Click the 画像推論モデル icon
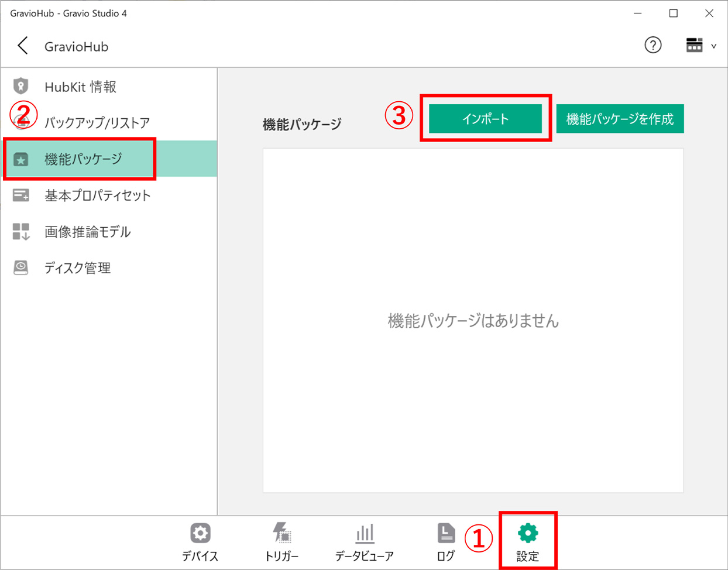The height and width of the screenshot is (570, 728). [21, 232]
